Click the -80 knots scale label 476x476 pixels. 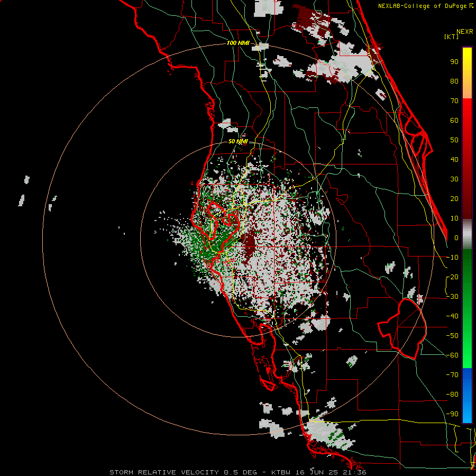point(452,395)
